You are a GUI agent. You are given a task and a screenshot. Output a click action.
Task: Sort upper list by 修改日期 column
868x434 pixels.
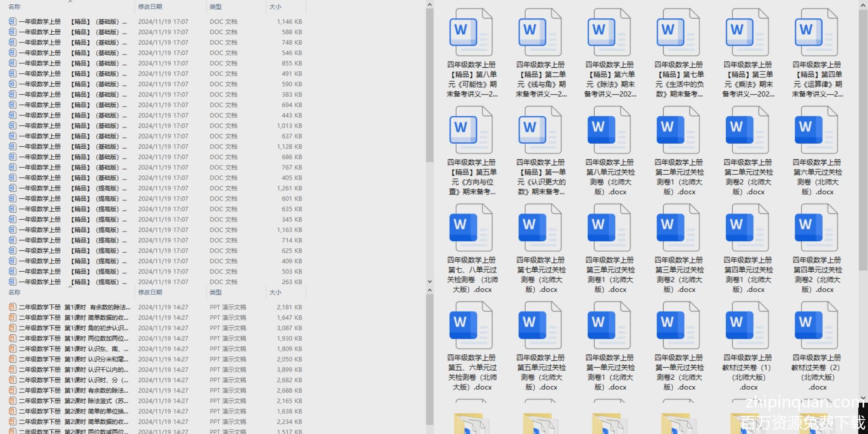pos(150,7)
